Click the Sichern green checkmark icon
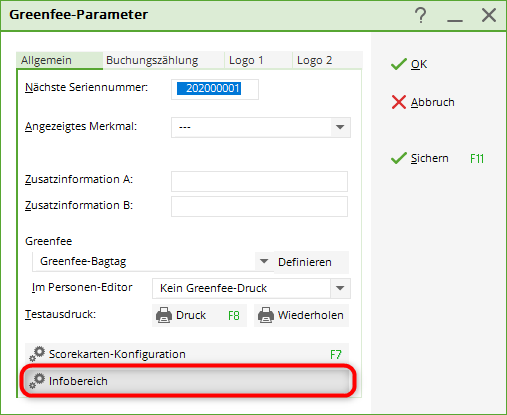The image size is (507, 415). (x=399, y=158)
